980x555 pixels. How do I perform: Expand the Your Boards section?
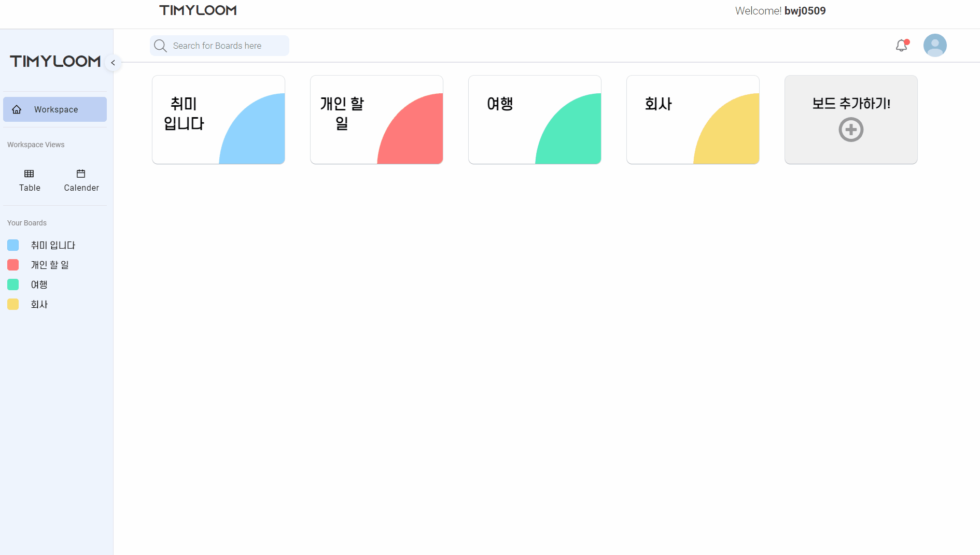(26, 223)
